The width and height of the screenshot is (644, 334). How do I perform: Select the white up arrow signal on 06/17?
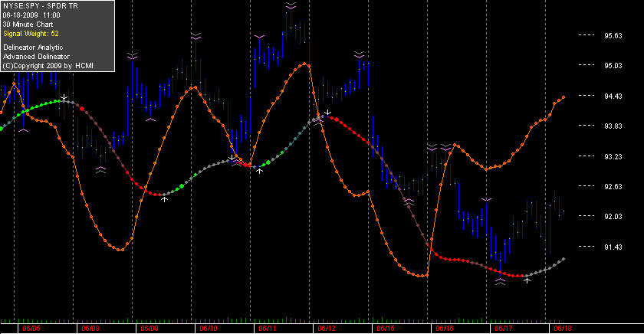(527, 280)
